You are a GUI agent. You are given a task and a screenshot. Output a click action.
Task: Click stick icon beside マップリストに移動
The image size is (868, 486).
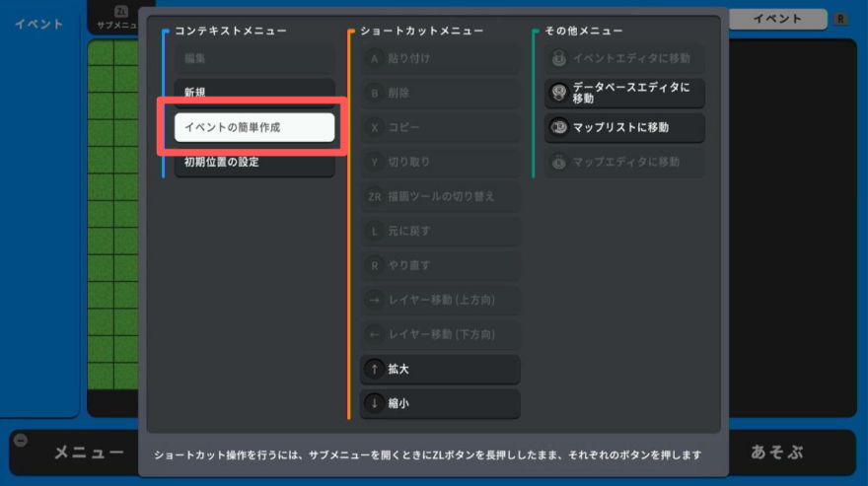(x=558, y=127)
